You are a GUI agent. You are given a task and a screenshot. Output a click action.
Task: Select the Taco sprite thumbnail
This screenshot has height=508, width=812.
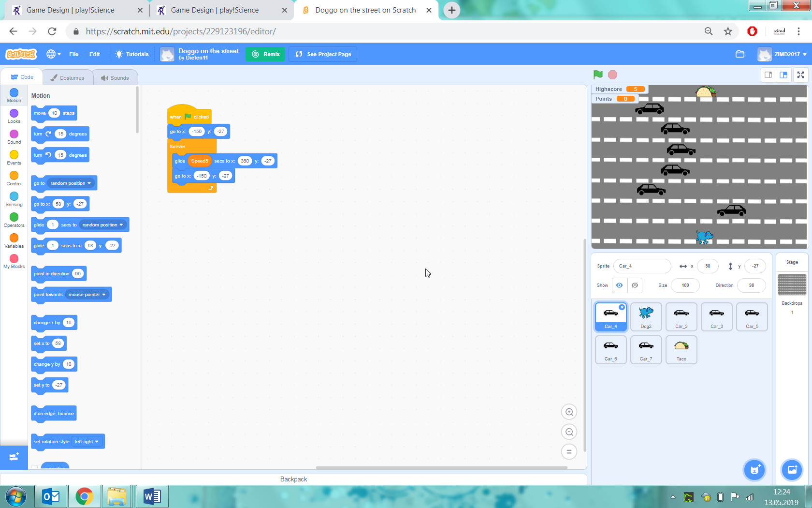[x=681, y=349]
